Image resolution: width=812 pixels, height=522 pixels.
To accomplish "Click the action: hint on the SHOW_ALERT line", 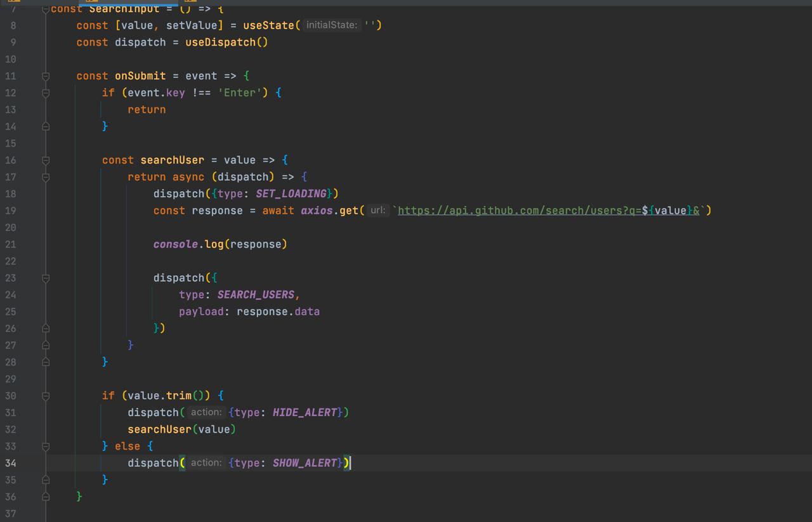I will tap(206, 463).
